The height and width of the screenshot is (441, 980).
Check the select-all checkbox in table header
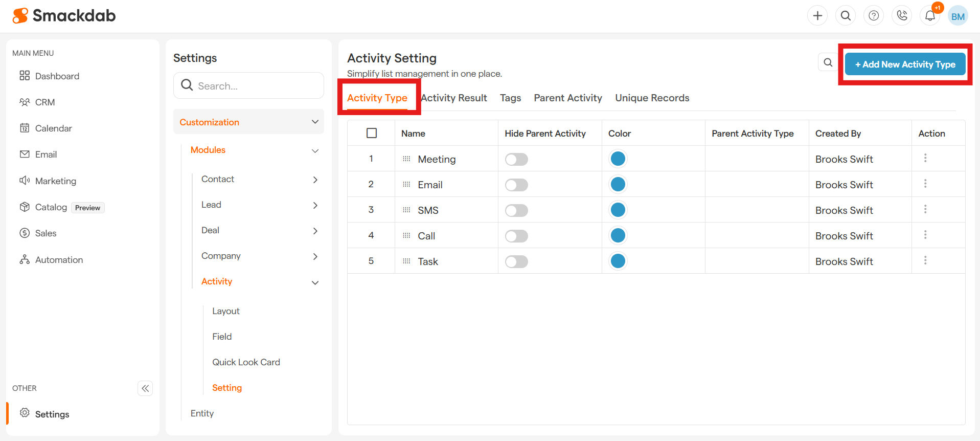click(372, 133)
